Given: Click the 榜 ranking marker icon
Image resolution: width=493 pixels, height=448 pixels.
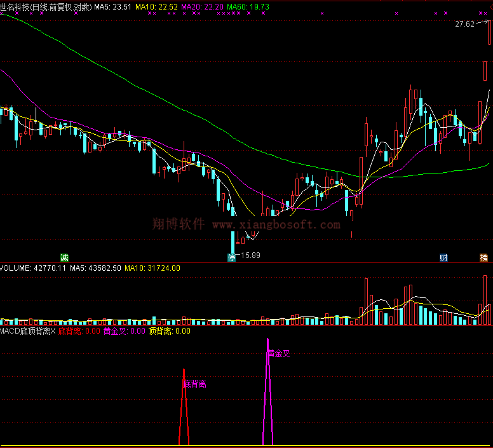Looking at the screenshot, I should coord(484,257).
